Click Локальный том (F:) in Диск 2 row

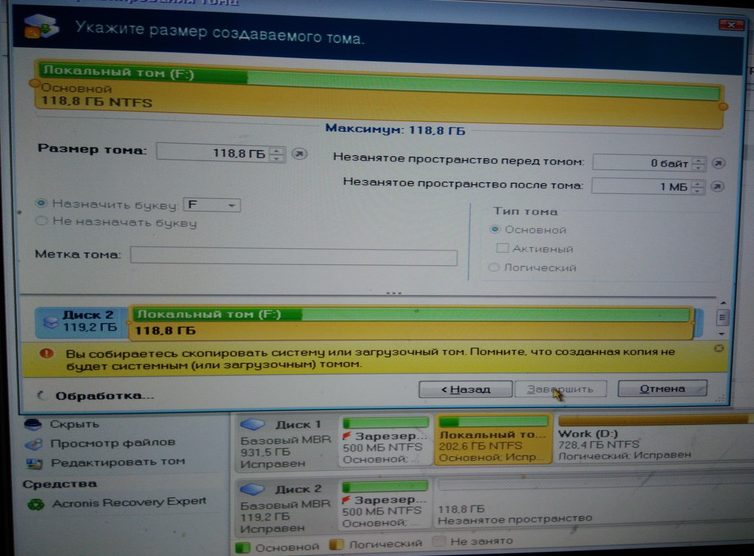(x=411, y=323)
